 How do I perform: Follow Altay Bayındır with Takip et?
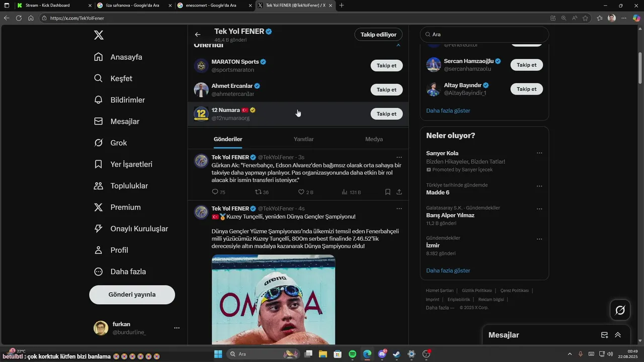point(526,89)
